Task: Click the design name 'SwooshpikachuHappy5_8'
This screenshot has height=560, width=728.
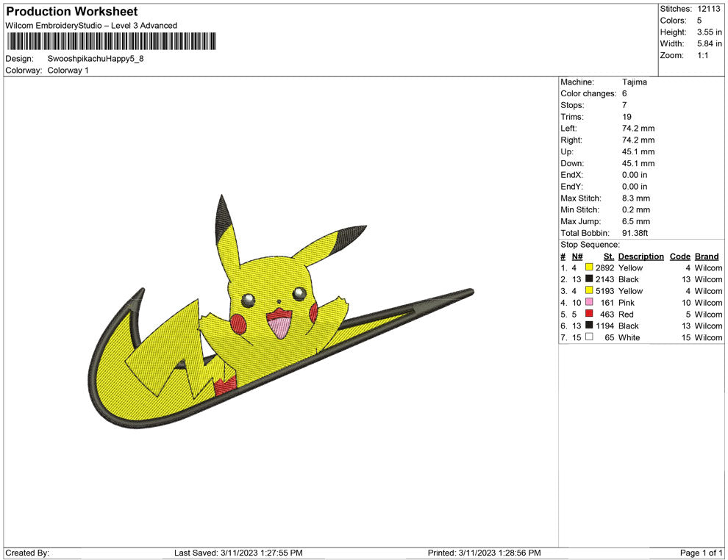Action: (96, 59)
